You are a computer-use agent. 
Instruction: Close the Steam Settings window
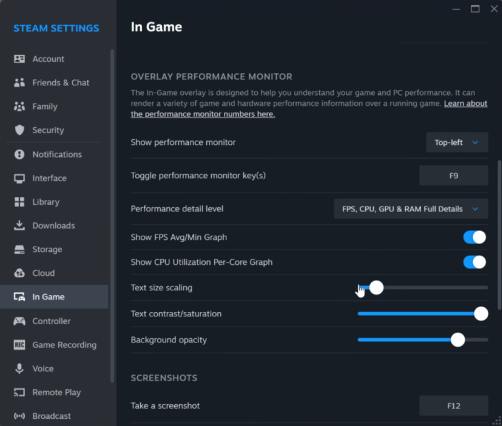[494, 9]
